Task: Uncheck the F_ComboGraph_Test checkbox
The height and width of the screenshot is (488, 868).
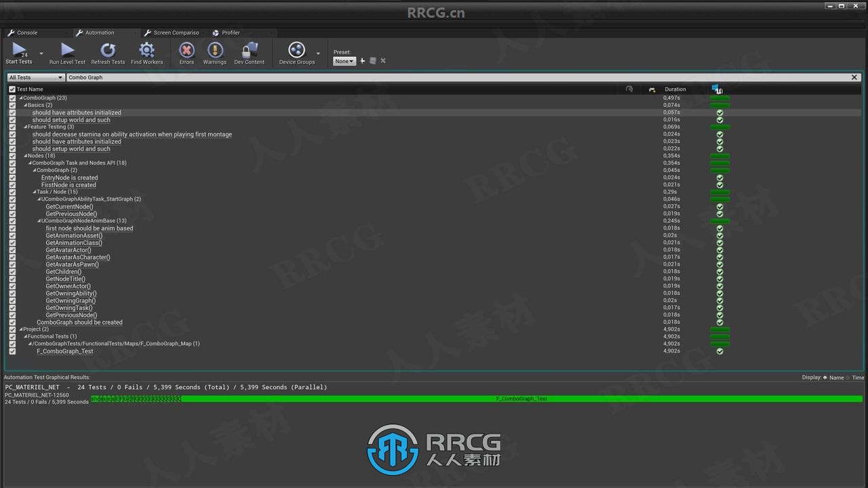Action: pyautogui.click(x=12, y=351)
